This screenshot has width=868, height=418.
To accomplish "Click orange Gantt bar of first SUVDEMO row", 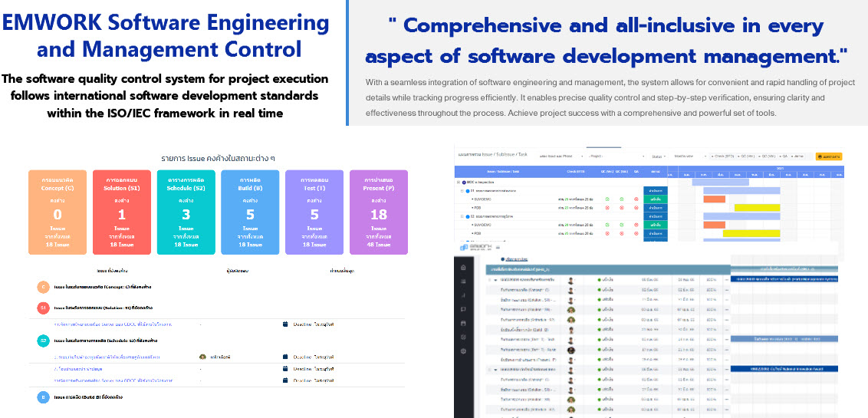I will click(x=714, y=199).
